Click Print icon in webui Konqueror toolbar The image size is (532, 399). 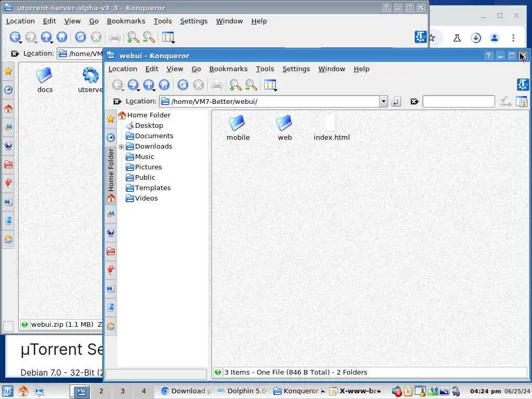pyautogui.click(x=217, y=85)
